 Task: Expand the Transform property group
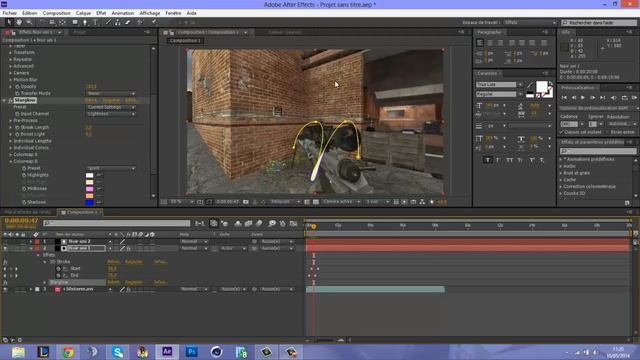[11, 52]
